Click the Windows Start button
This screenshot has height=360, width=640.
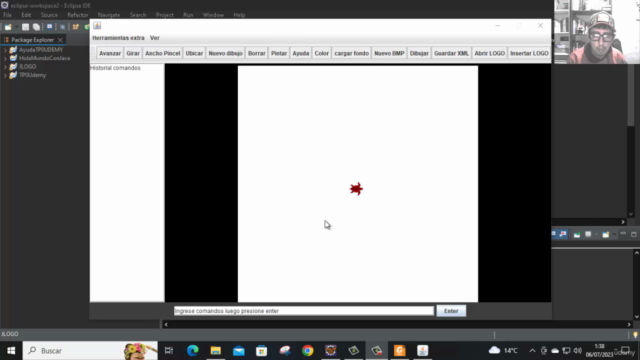point(11,351)
